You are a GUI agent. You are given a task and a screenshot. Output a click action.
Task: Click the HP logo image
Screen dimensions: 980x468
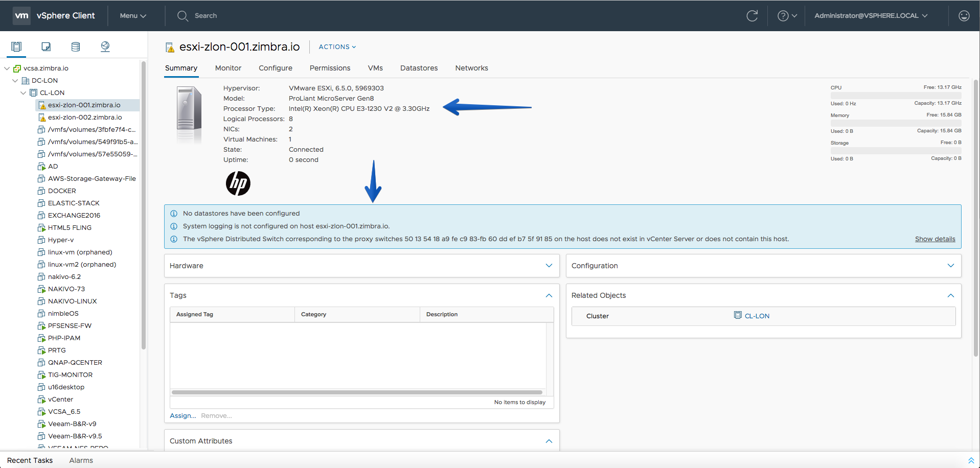[238, 183]
